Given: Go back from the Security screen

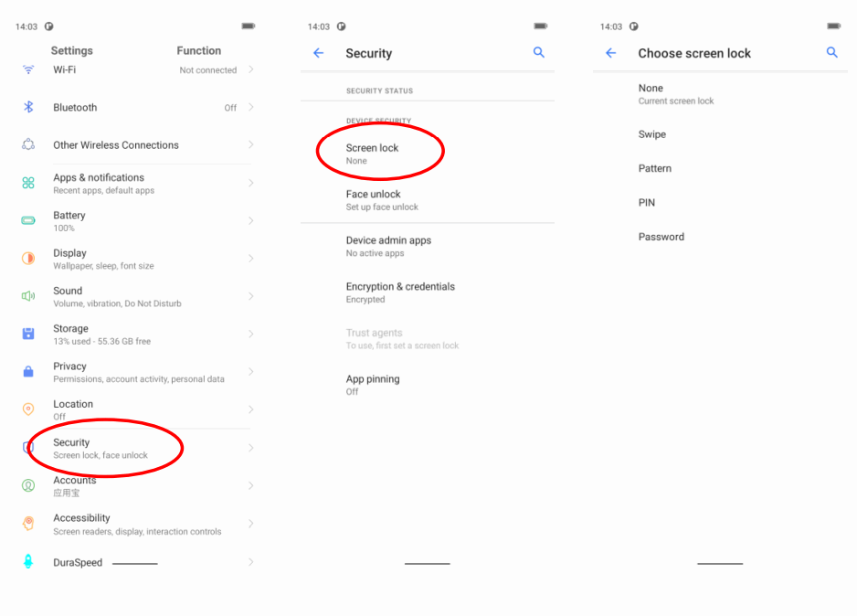Looking at the screenshot, I should pos(319,53).
